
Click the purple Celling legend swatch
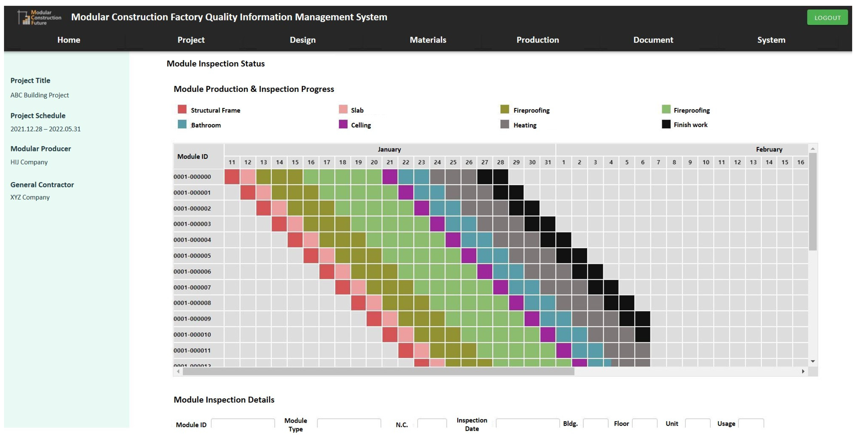coord(343,124)
